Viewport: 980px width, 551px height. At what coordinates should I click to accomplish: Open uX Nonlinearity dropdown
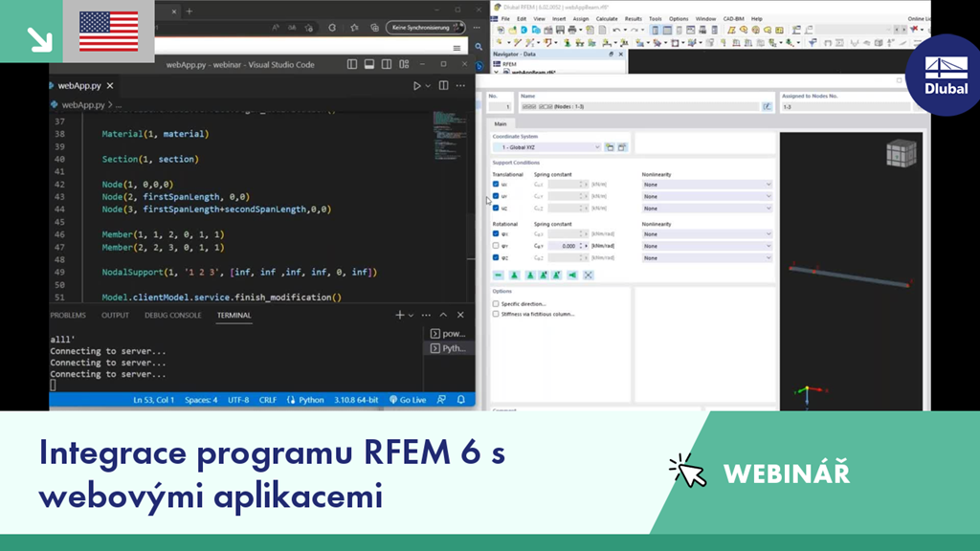[707, 185]
